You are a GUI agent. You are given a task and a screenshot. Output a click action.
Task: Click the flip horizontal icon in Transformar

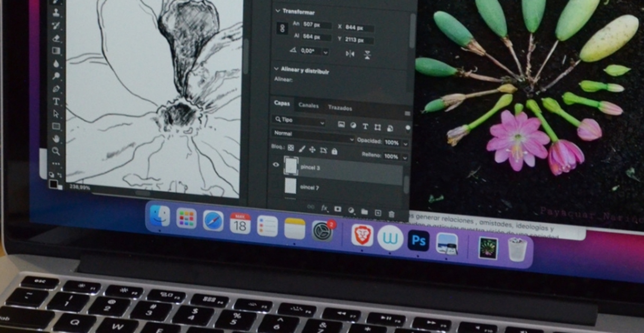coord(350,54)
